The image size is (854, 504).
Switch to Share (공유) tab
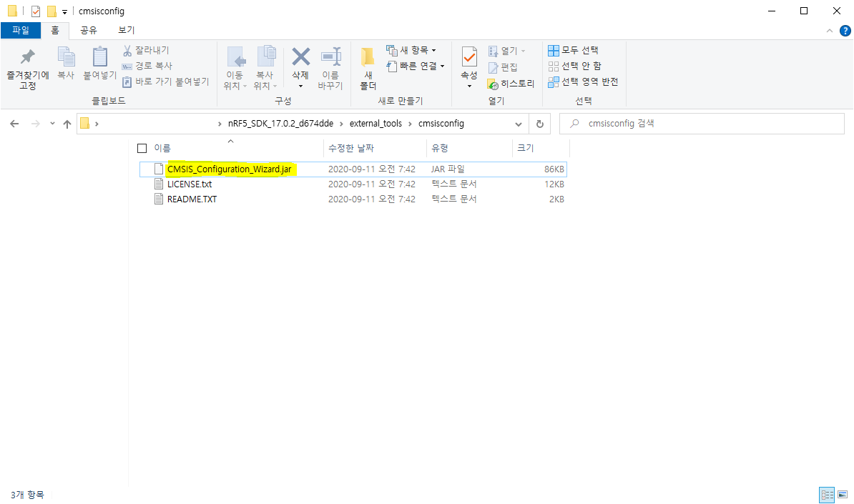88,31
